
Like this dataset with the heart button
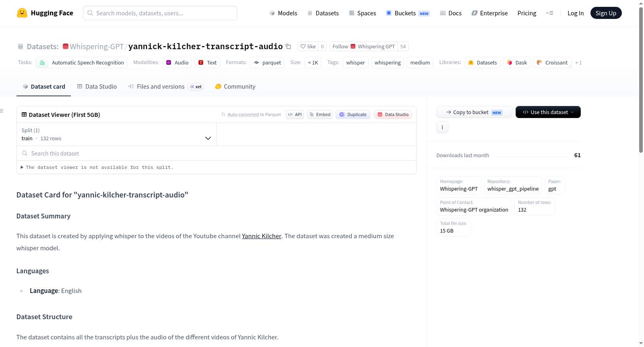point(308,46)
